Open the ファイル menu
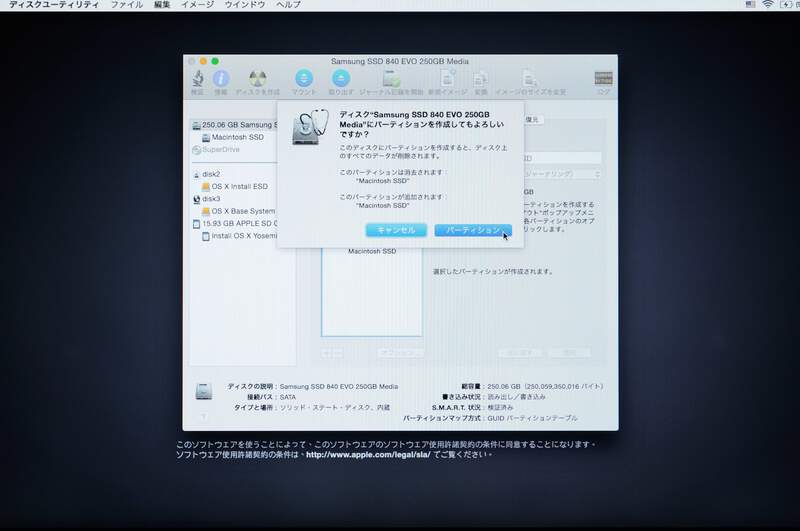The image size is (800, 531). point(127,5)
